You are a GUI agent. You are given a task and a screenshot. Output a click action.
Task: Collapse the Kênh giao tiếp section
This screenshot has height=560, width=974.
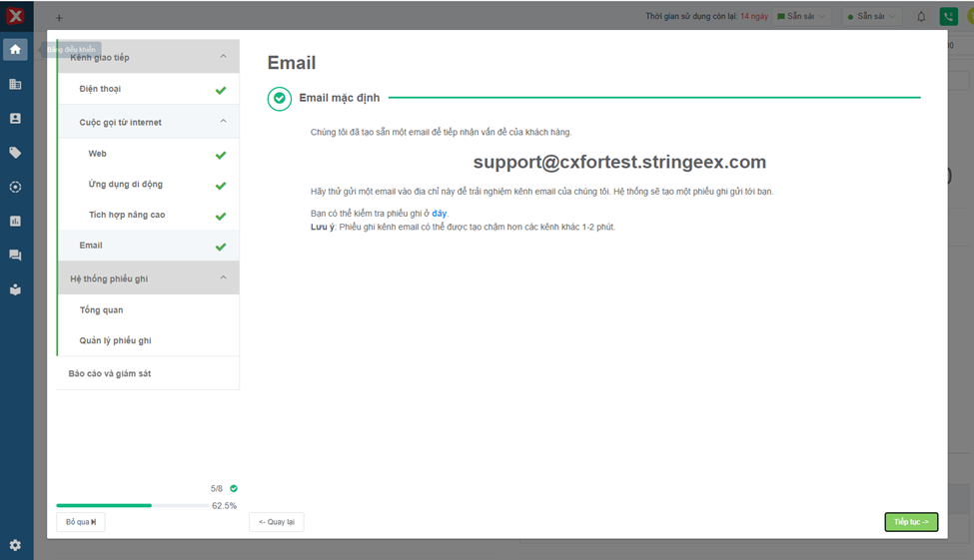223,57
